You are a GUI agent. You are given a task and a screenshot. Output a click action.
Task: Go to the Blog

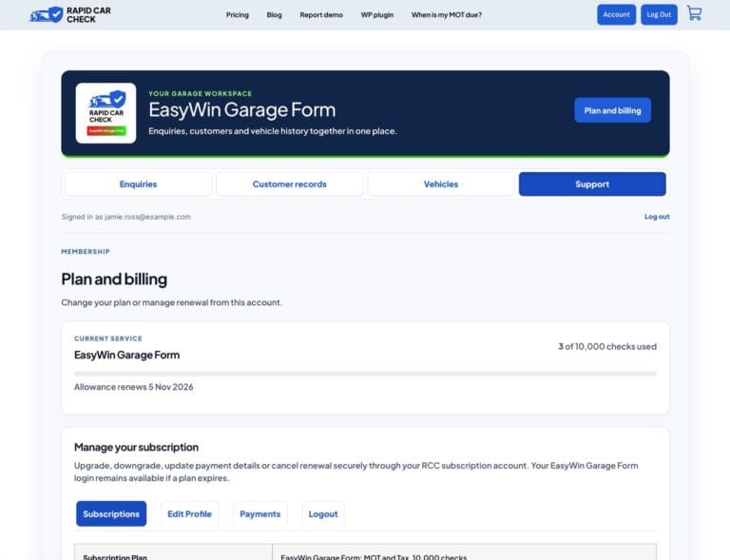tap(274, 15)
